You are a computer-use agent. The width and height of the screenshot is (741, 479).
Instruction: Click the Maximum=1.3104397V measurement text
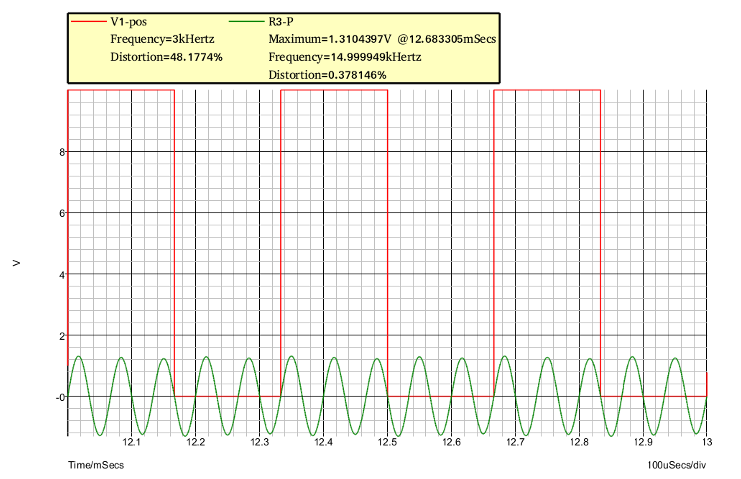coord(330,39)
